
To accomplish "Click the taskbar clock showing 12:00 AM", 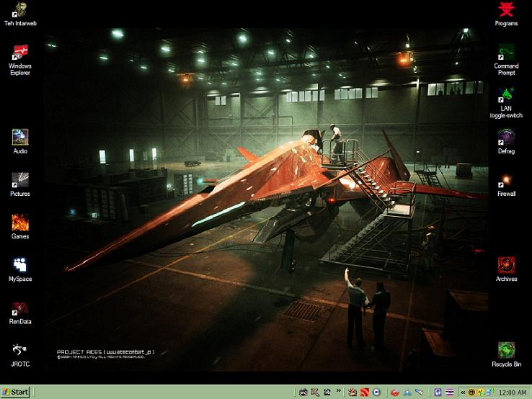I will [513, 392].
